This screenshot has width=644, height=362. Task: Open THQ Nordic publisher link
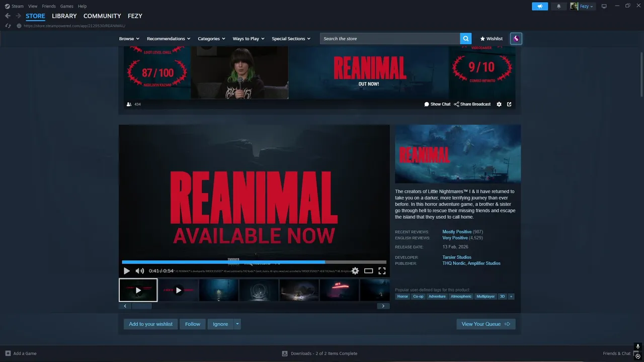point(454,263)
